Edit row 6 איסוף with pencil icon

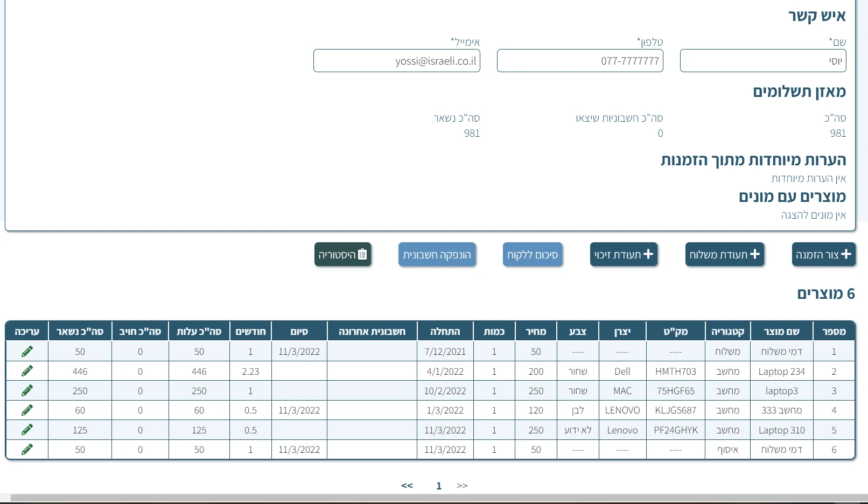click(x=27, y=450)
